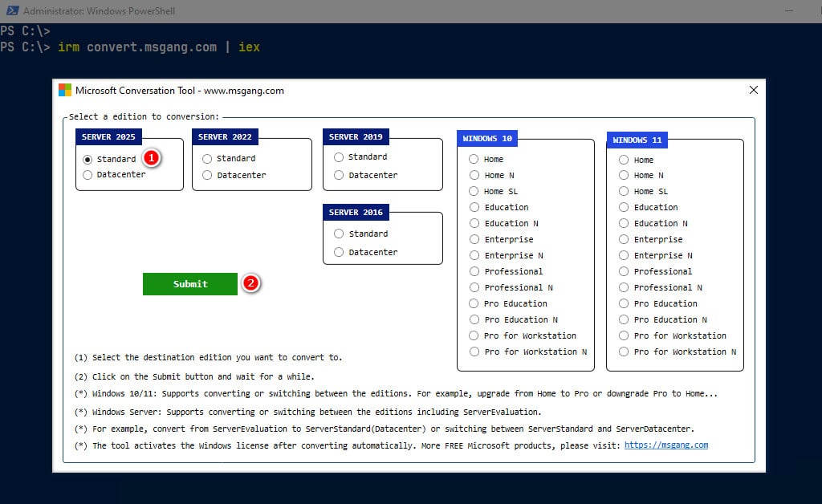Pick Windows 11 Education edition
The image size is (822, 504).
point(623,207)
